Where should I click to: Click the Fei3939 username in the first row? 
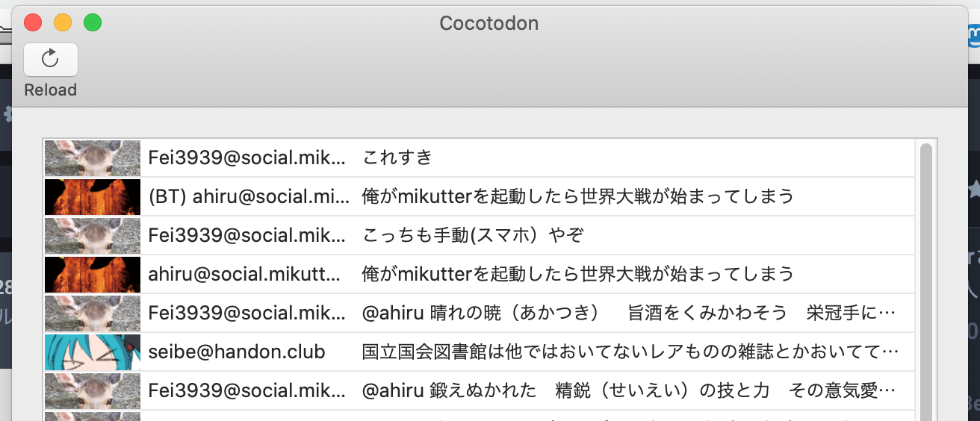click(x=247, y=158)
